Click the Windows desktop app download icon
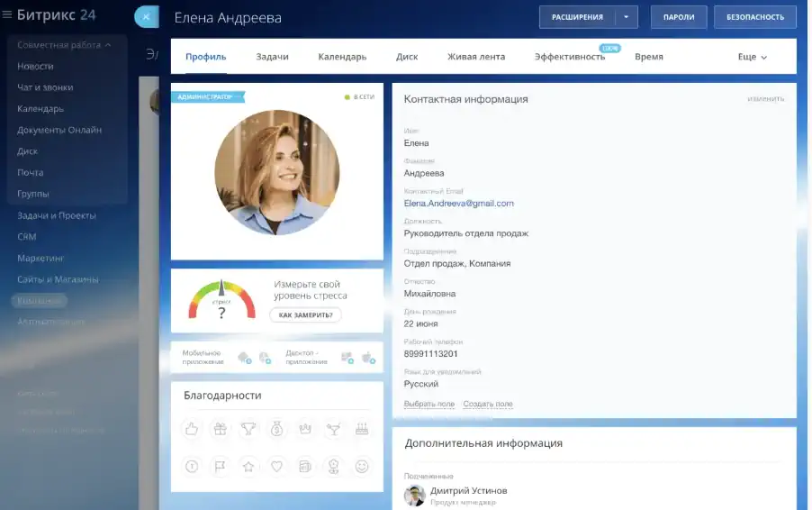This screenshot has height=510, width=812. tap(347, 357)
